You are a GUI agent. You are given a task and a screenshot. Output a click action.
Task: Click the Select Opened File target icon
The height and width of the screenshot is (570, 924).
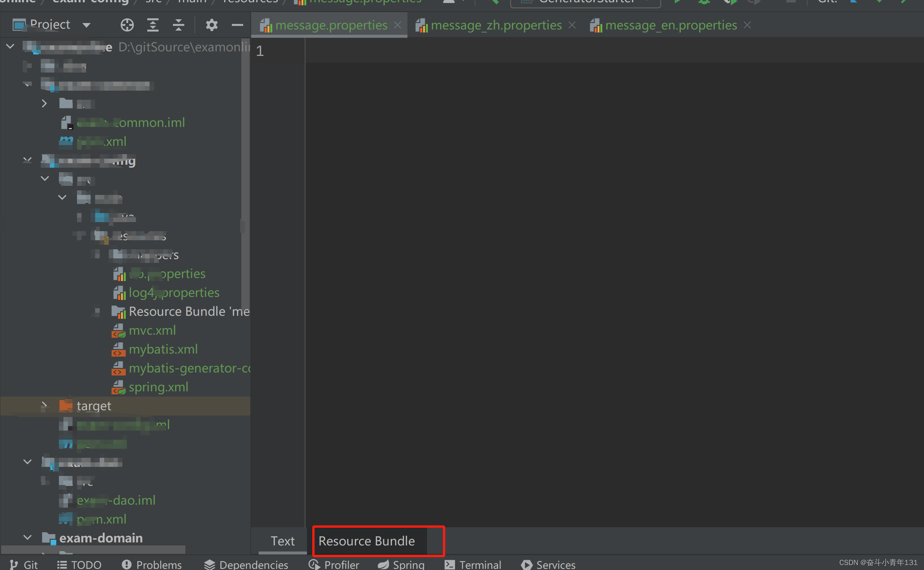tap(127, 25)
